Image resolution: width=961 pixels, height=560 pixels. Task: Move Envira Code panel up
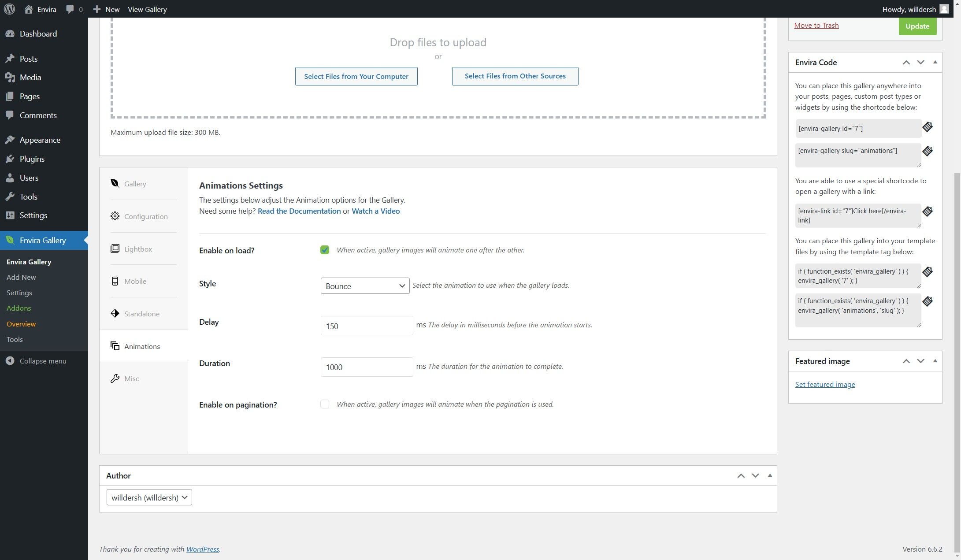(x=906, y=63)
